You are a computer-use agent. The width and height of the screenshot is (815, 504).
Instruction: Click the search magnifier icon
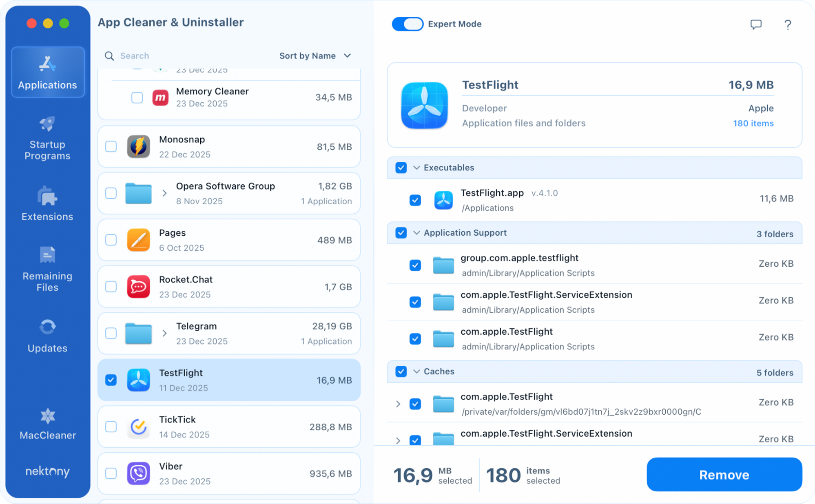tap(109, 56)
